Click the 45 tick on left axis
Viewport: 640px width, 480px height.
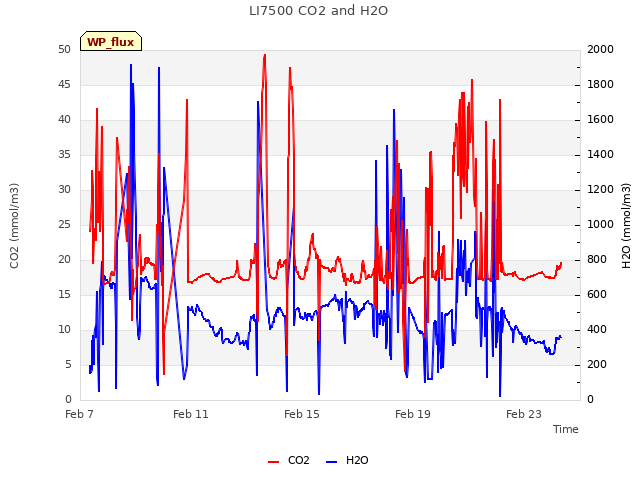coord(64,84)
